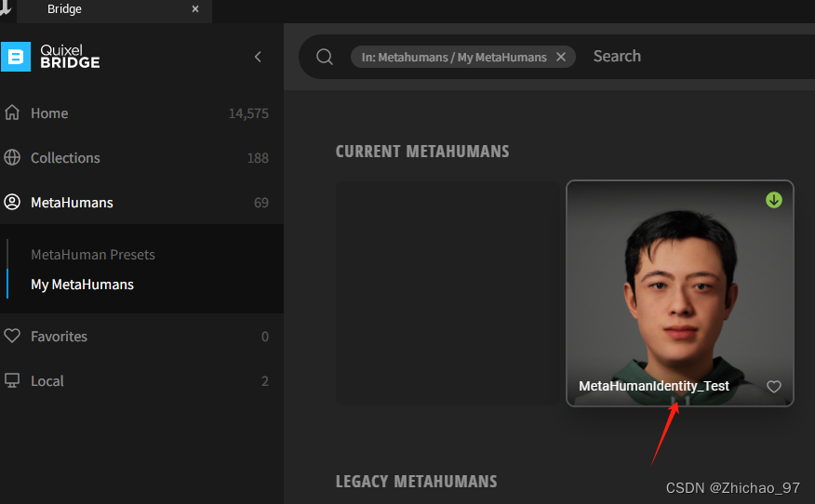Open the Favorites section

click(x=141, y=337)
